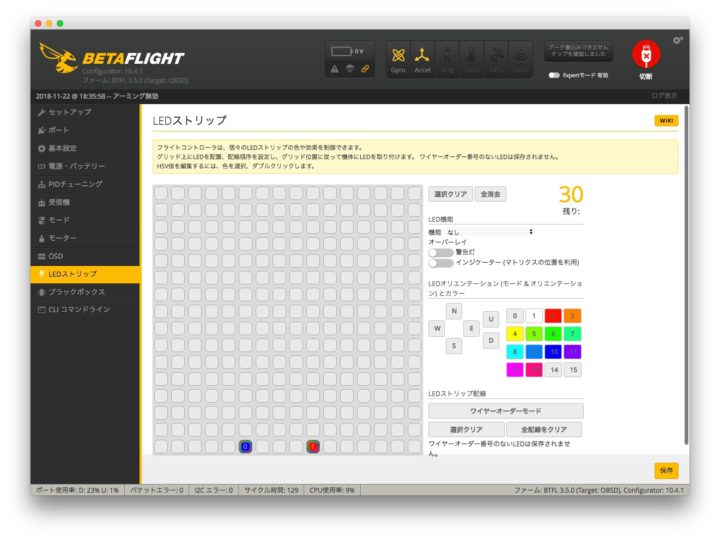Click the ワイヤーオーダーモード button
The height and width of the screenshot is (539, 720).
click(505, 411)
